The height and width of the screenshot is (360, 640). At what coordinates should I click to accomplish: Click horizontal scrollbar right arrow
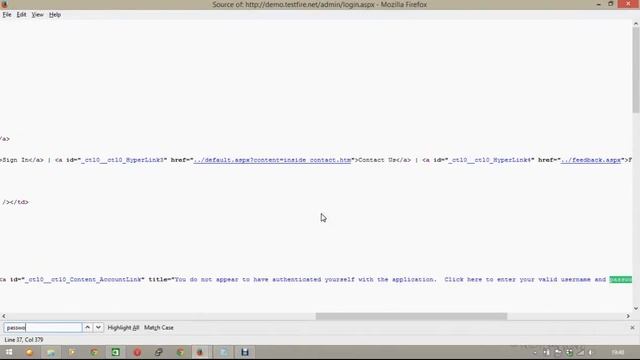(x=628, y=316)
